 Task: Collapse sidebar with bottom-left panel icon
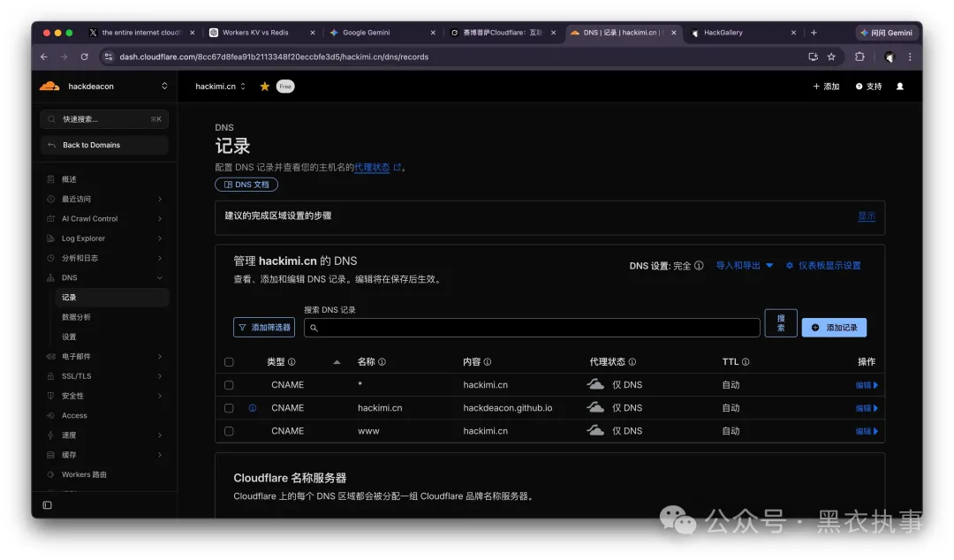(x=48, y=505)
